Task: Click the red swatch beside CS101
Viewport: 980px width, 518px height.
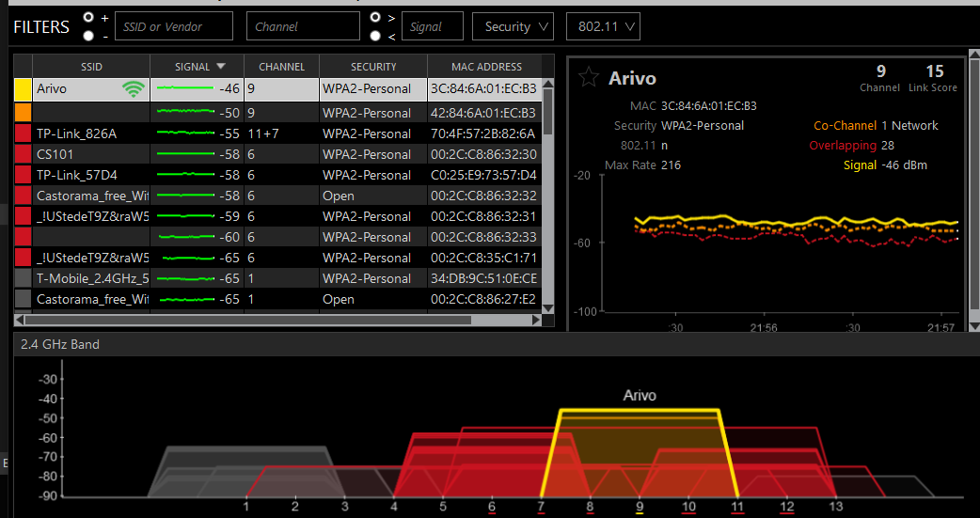Action: coord(24,154)
